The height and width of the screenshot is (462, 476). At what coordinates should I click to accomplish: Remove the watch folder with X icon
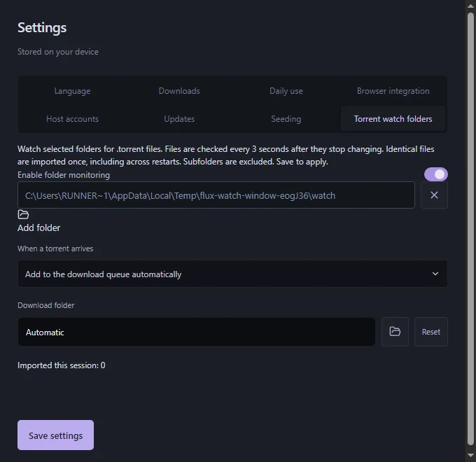click(x=434, y=195)
